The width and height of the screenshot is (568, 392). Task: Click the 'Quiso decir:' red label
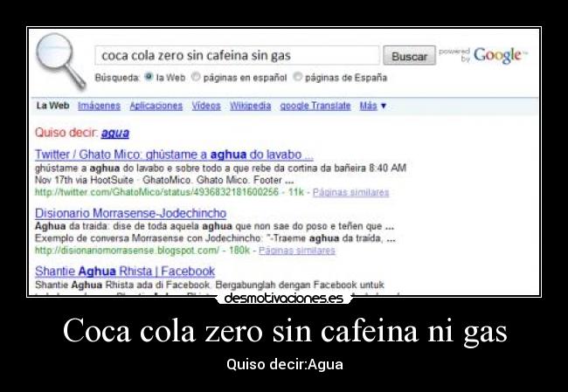66,133
